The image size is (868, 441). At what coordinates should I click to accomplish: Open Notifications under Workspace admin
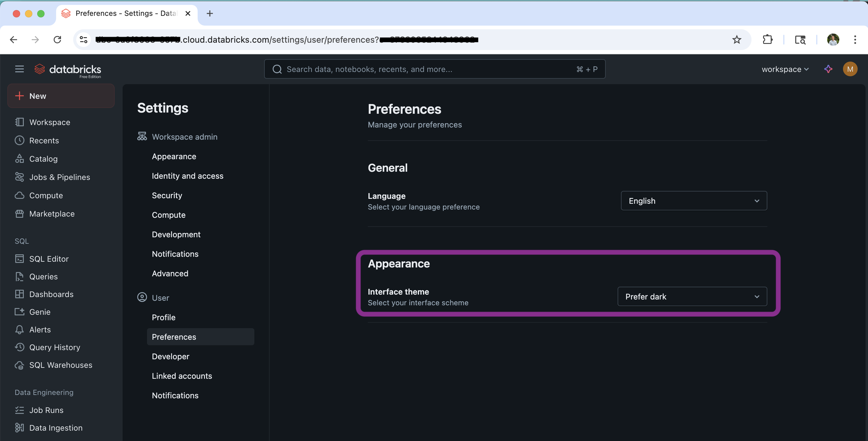(x=175, y=254)
